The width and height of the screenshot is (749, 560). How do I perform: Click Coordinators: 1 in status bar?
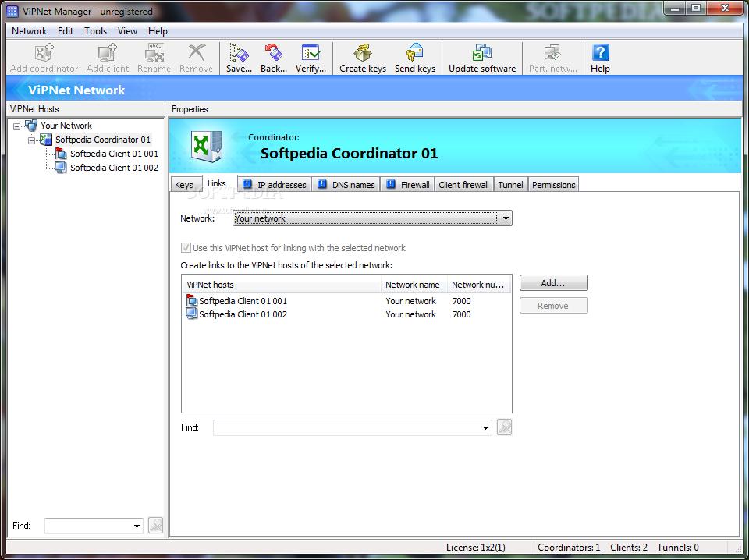pos(569,547)
